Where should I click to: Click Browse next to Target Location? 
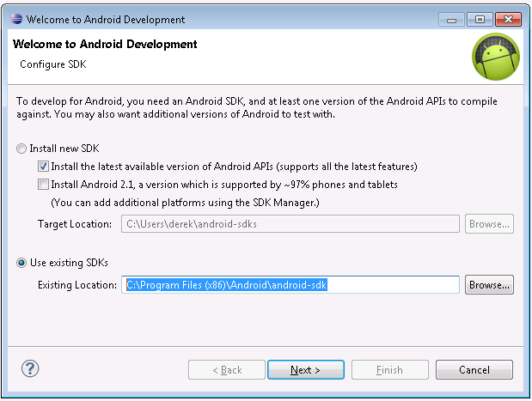[489, 224]
